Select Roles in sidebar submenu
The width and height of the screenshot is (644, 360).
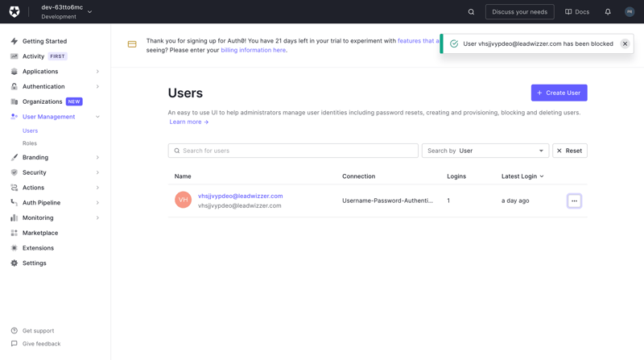[30, 143]
